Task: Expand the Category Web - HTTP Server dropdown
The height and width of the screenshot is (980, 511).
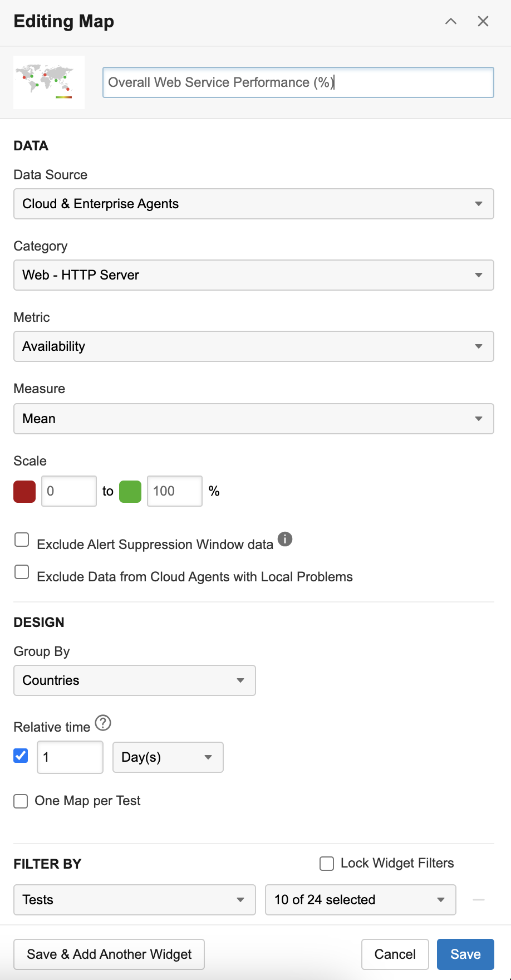Action: [254, 275]
